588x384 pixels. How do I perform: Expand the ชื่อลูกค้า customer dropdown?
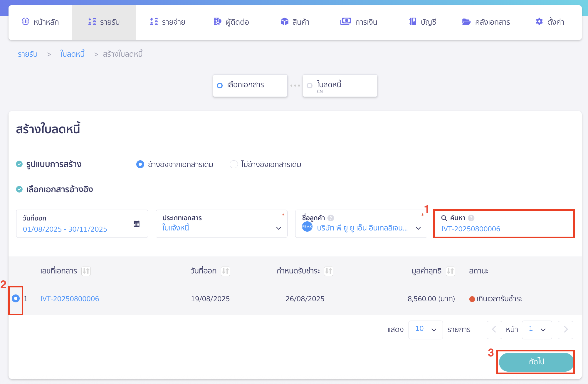tap(418, 228)
